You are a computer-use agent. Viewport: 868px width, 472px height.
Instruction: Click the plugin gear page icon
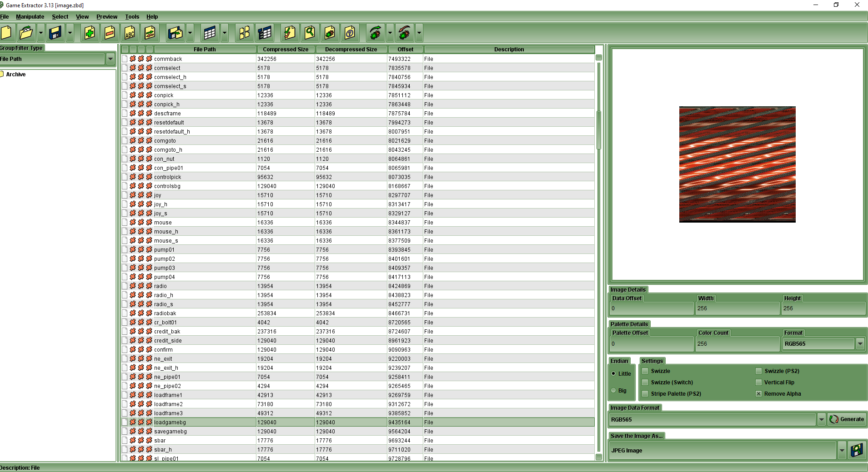(330, 33)
